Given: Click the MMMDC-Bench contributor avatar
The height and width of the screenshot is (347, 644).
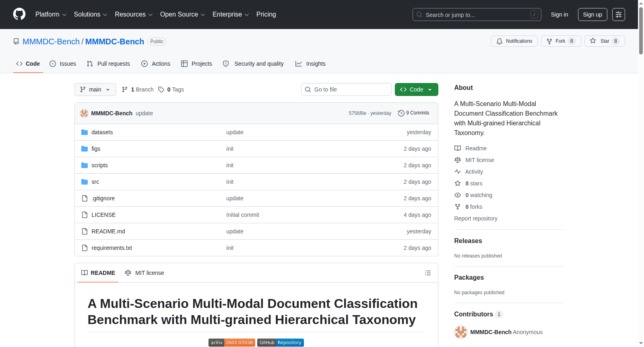Looking at the screenshot, I should [x=461, y=332].
